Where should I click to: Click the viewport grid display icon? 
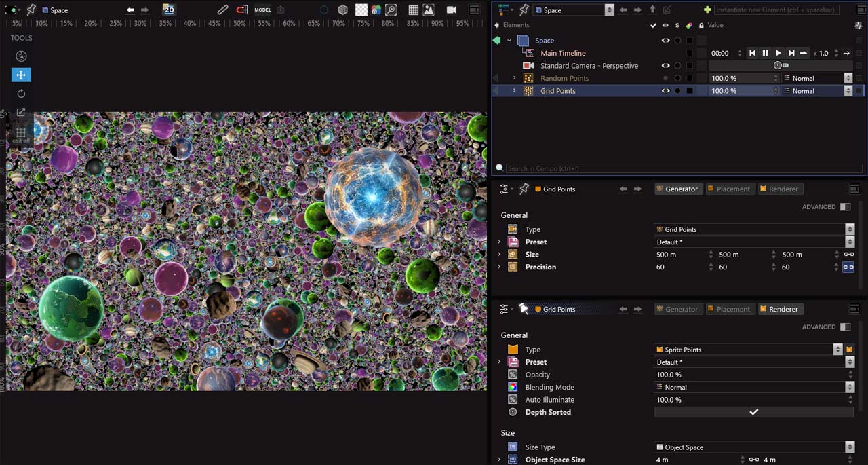pos(413,10)
